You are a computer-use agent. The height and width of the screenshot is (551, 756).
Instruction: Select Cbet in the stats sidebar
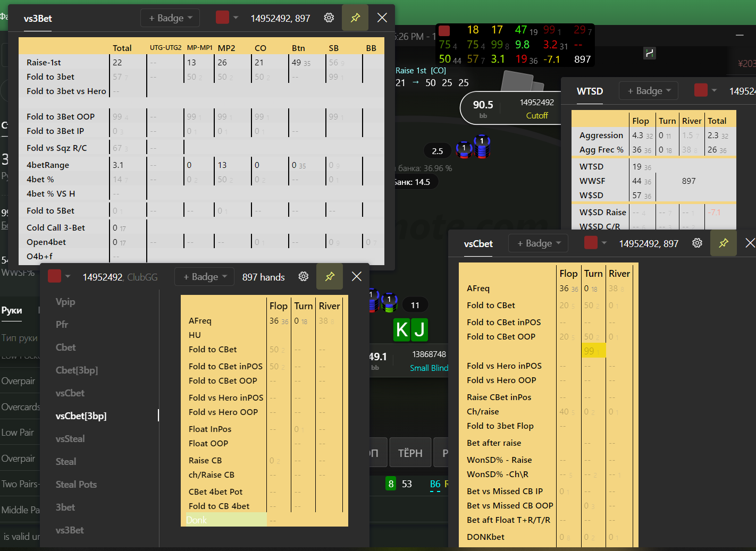(65, 347)
